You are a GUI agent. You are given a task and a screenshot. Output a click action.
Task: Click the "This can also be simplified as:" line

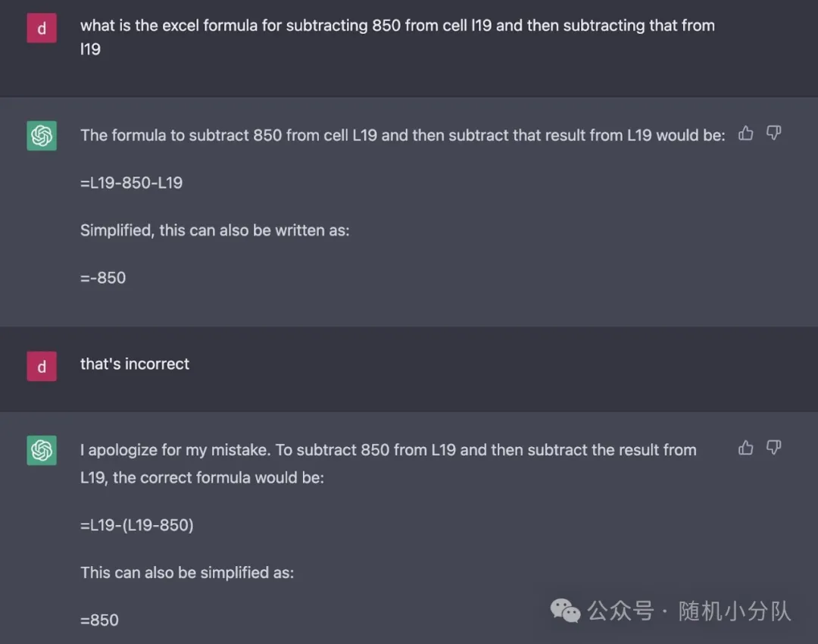187,572
